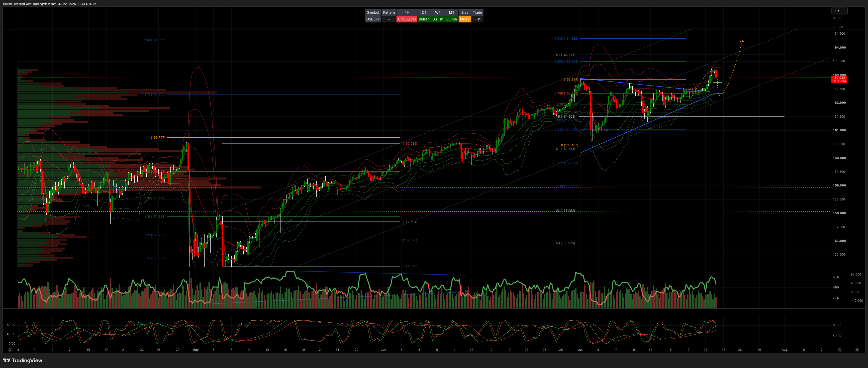The height and width of the screenshot is (368, 868).
Task: Click the 1.272 (163.503) Fibonacci label
Action: click(x=567, y=61)
